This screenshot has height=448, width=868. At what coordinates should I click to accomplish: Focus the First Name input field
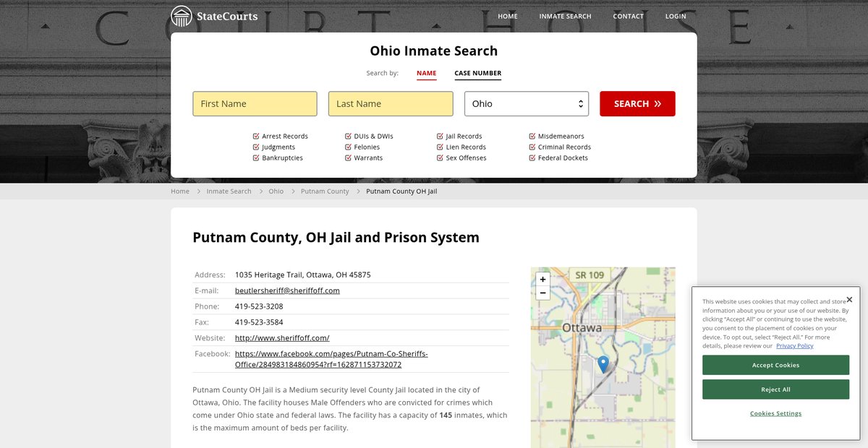click(255, 104)
